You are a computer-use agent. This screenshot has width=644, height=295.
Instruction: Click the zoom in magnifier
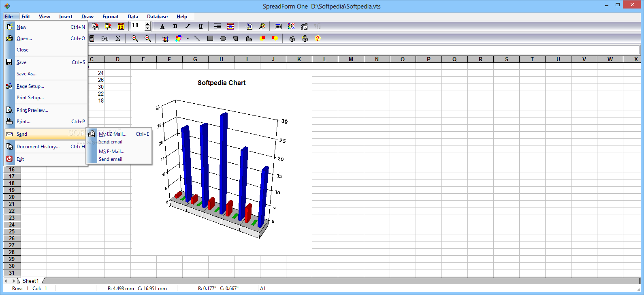[135, 38]
